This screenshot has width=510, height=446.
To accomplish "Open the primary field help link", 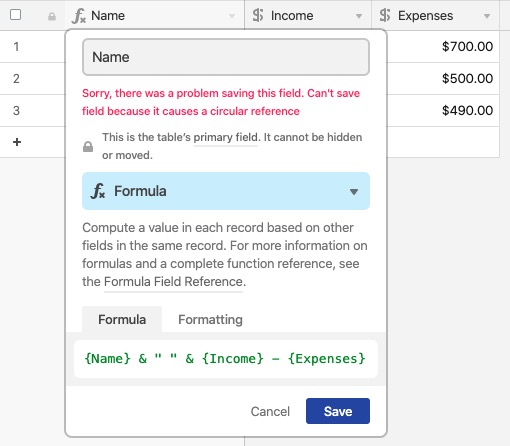I will 226,137.
